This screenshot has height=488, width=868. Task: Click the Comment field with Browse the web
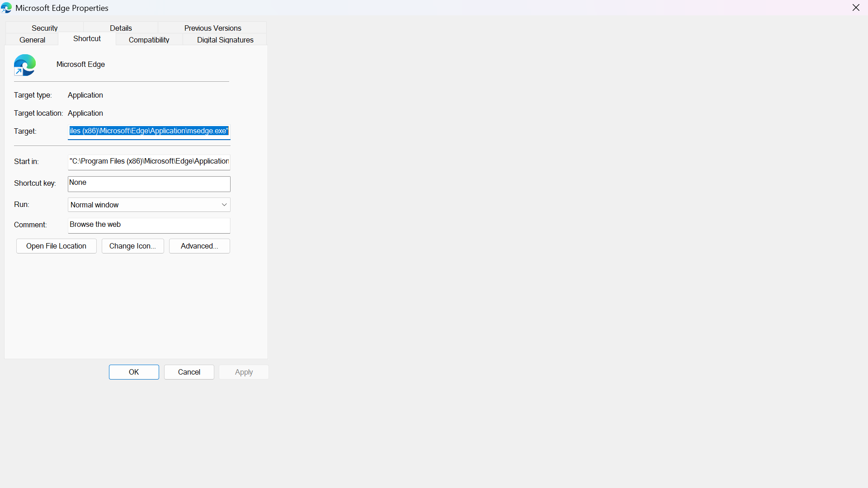(149, 225)
